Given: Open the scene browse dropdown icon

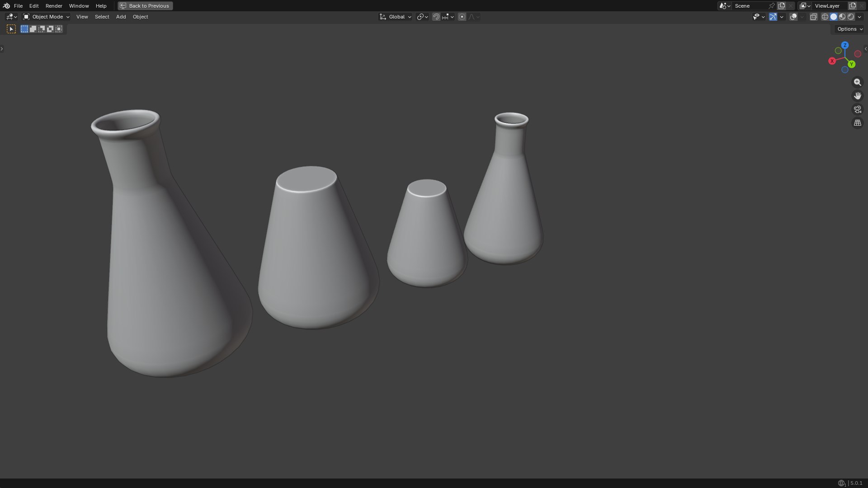Looking at the screenshot, I should [x=725, y=6].
